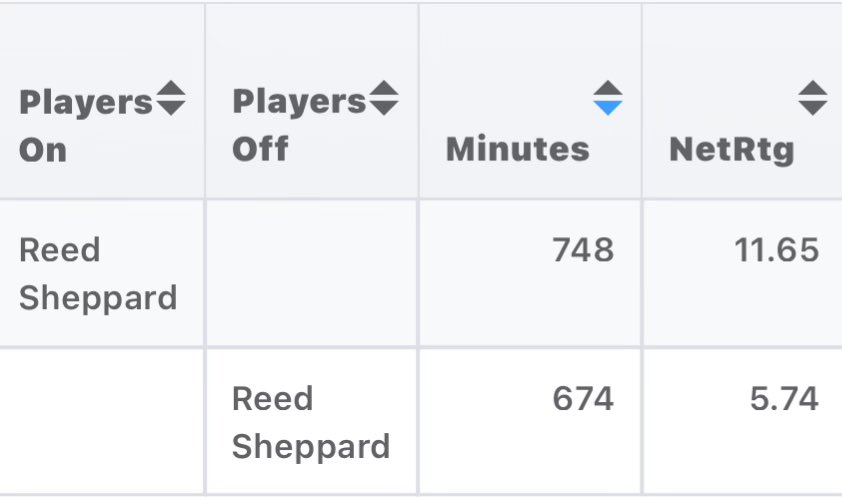Click the NetRtg sort arrows icon

click(x=812, y=98)
